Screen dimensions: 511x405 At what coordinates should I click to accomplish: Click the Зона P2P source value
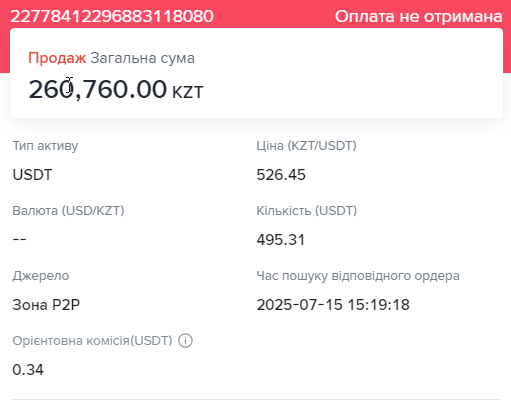coord(46,305)
